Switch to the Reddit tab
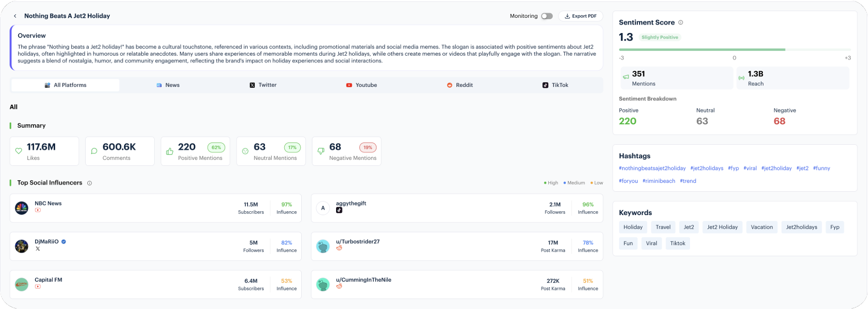Screen dimensions: 868x309 (460, 85)
